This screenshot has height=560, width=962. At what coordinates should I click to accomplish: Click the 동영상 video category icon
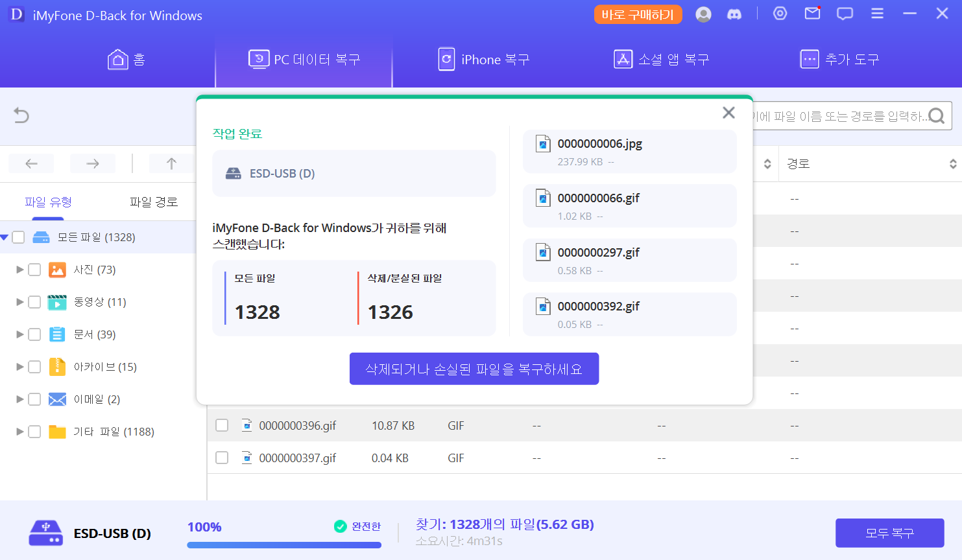coord(57,302)
